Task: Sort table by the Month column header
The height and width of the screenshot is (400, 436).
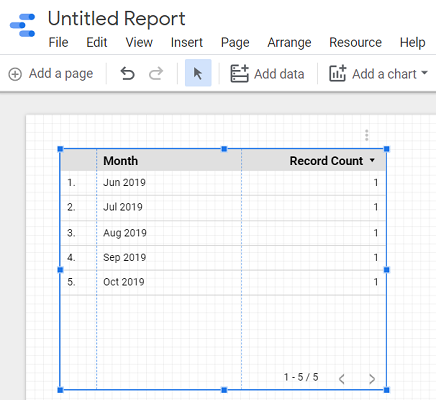Action: (x=120, y=161)
